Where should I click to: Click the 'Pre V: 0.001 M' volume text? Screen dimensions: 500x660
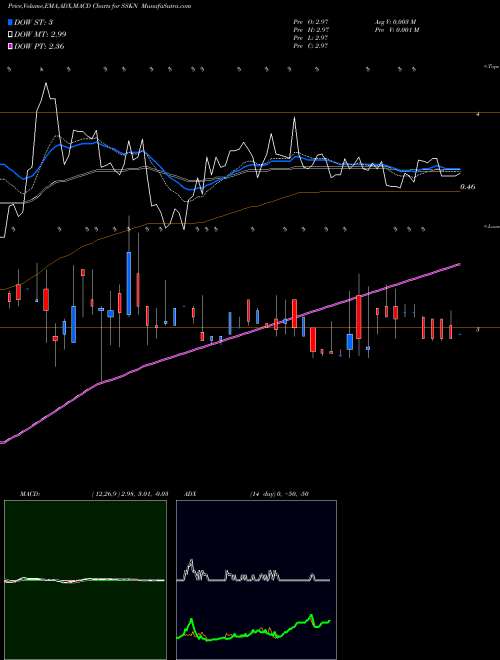(396, 30)
